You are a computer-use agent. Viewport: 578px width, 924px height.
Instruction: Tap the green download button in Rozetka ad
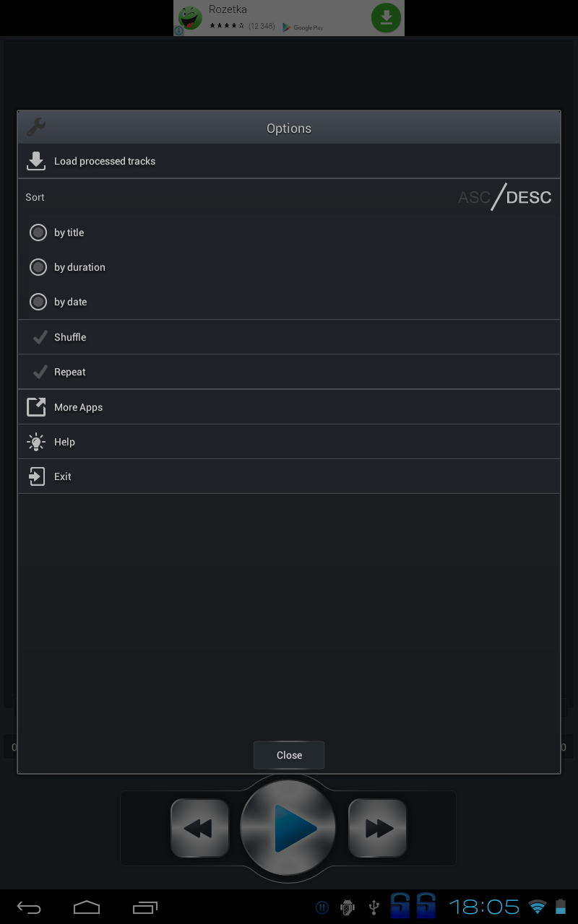coord(387,18)
